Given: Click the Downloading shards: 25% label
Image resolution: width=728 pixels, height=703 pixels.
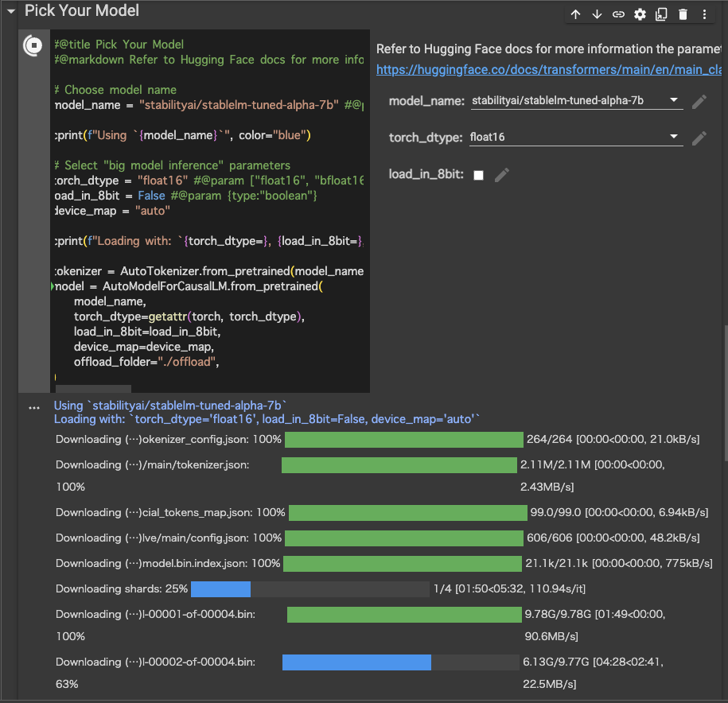Looking at the screenshot, I should [x=122, y=588].
